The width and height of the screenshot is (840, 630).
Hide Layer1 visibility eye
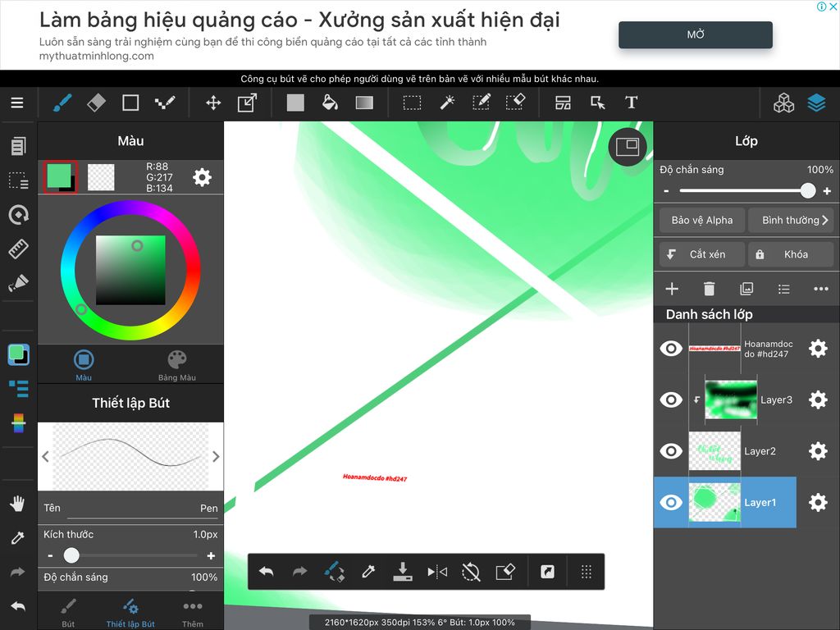pyautogui.click(x=671, y=503)
